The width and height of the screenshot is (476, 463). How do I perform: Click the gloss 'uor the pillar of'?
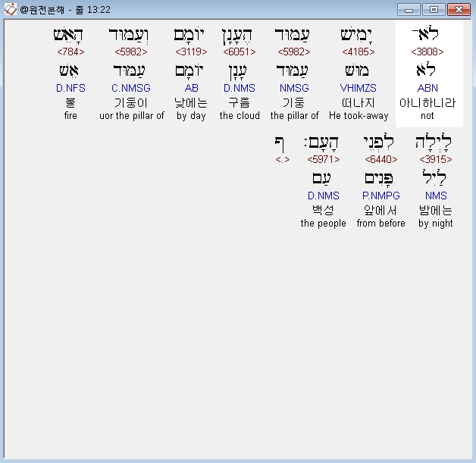132,116
